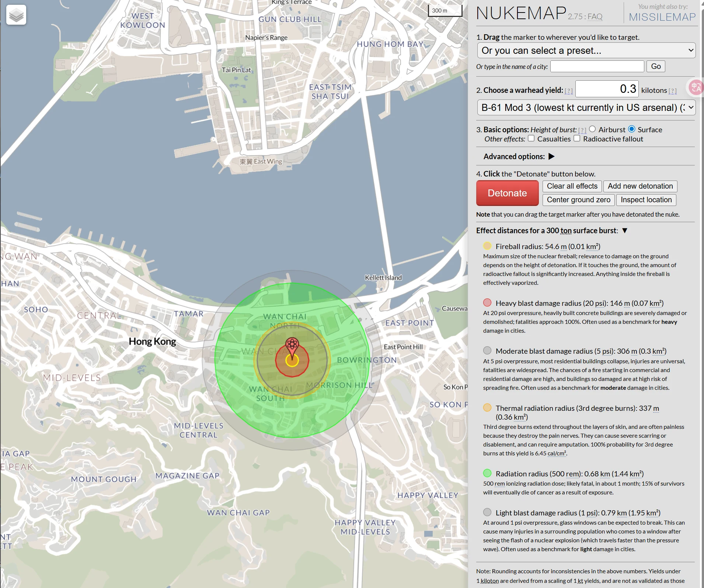This screenshot has height=588, width=704.
Task: Click the 'MAGAZINE GAP' map label
Action: pos(187,476)
